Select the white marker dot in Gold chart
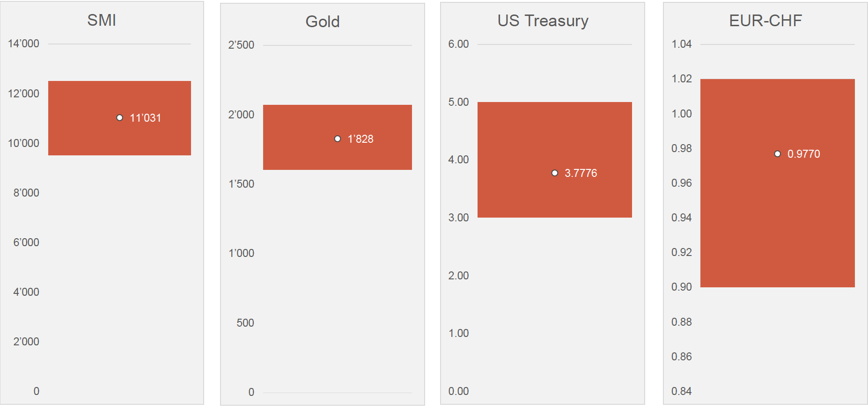Image resolution: width=868 pixels, height=409 pixels. 338,139
